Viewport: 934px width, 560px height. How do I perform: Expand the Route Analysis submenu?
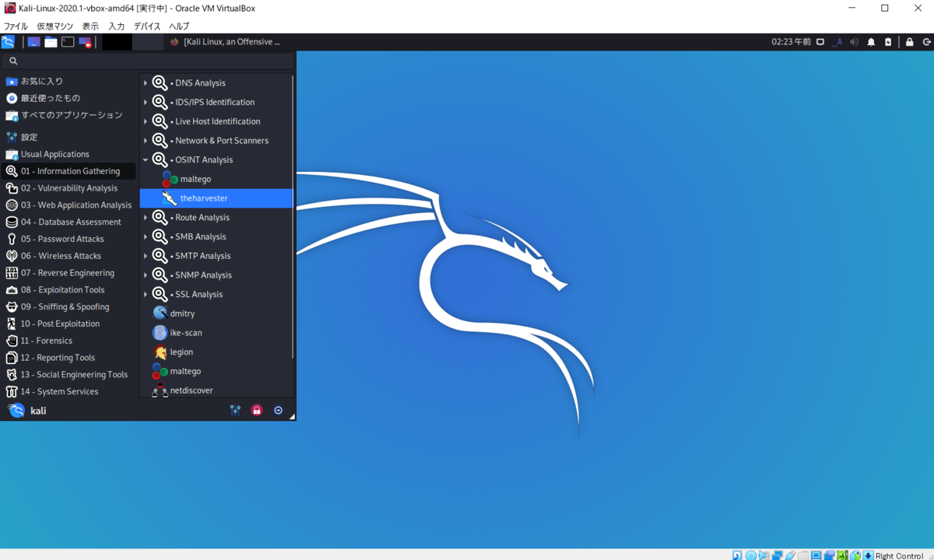click(215, 218)
